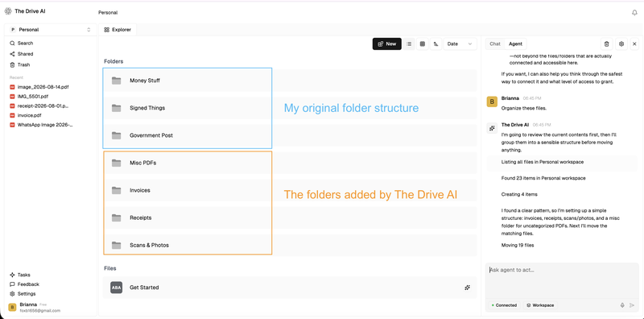
Task: Click The Drive AI avatar in chat
Action: coord(492,128)
